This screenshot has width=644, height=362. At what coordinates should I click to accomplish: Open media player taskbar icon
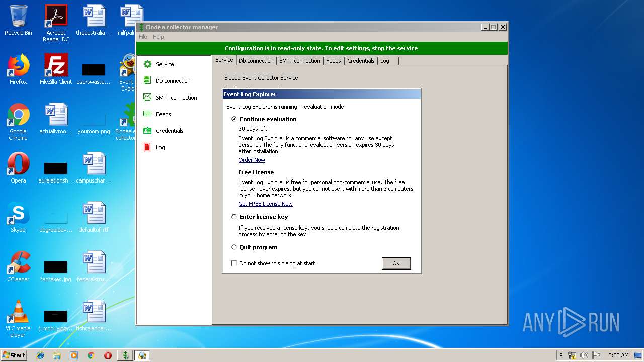(x=74, y=355)
